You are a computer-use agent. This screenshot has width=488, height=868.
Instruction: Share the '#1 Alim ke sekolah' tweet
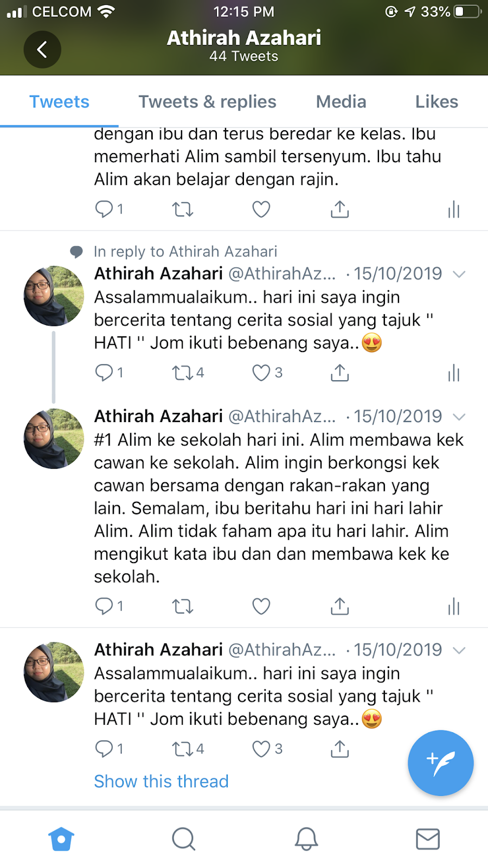(x=340, y=606)
